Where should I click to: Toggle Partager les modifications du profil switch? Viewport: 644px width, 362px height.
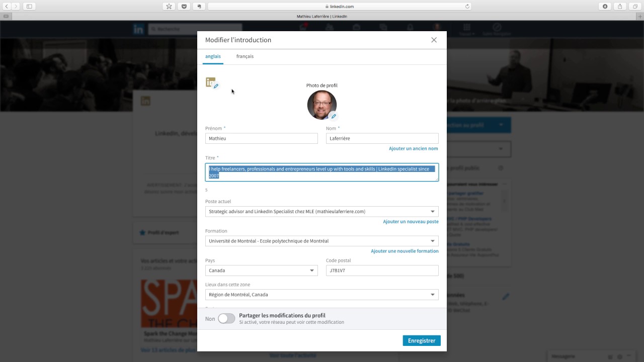(x=226, y=318)
